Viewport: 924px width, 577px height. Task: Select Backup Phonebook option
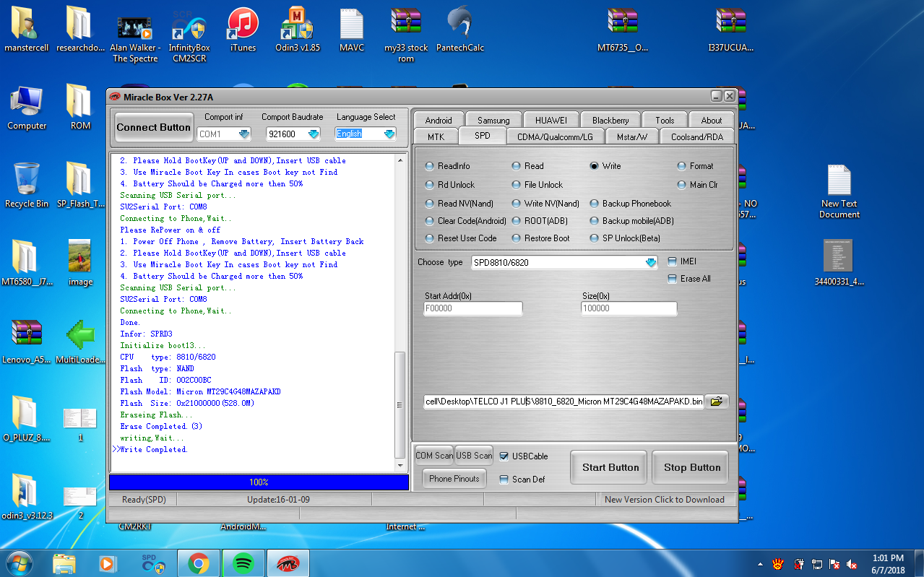pos(631,204)
